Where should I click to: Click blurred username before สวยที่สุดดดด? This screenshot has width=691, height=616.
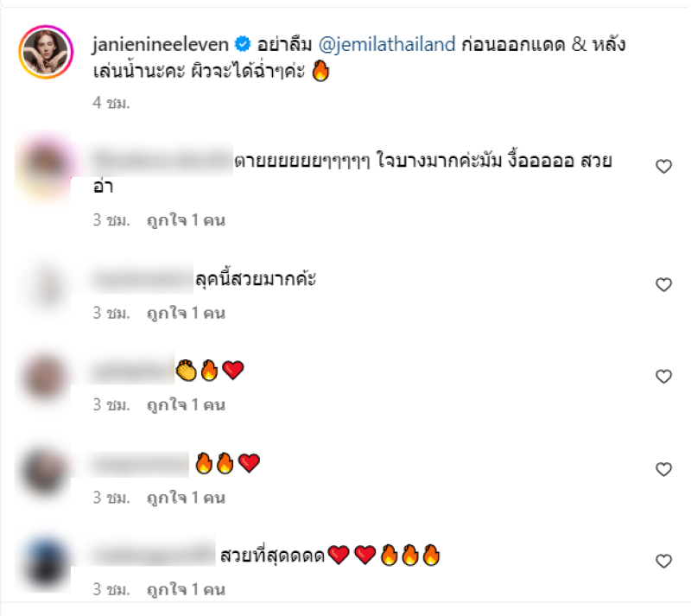tap(154, 555)
